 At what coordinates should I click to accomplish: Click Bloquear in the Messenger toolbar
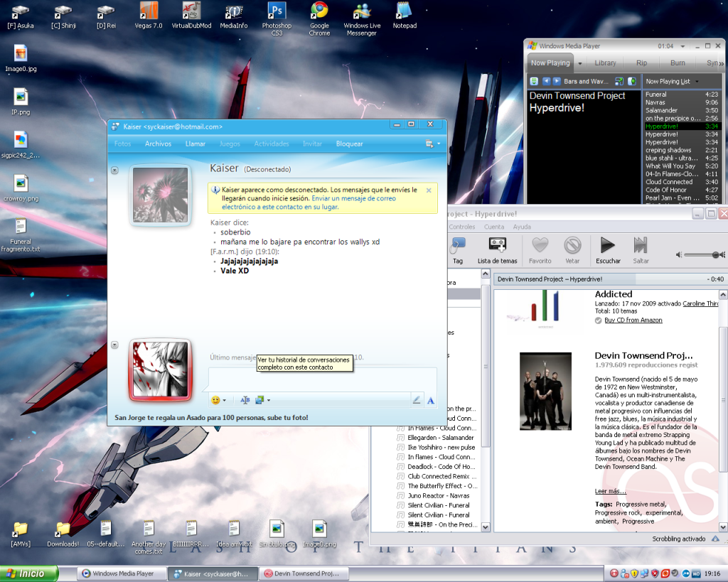pos(350,144)
